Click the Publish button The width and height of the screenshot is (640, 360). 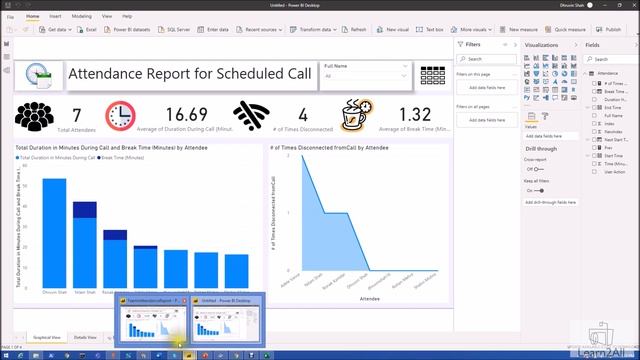(609, 30)
